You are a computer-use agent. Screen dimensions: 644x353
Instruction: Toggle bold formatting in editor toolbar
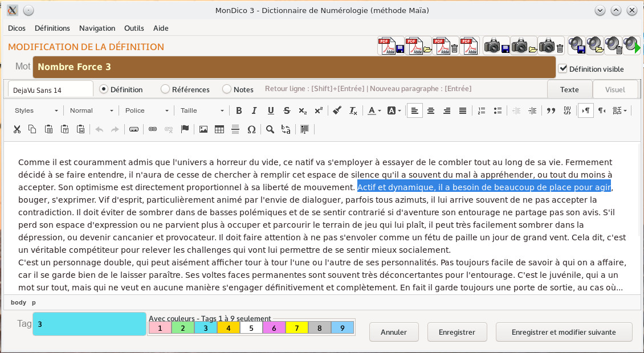[x=239, y=110]
